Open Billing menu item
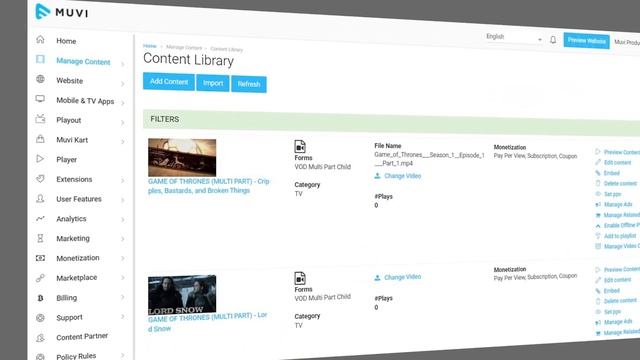 pos(67,298)
